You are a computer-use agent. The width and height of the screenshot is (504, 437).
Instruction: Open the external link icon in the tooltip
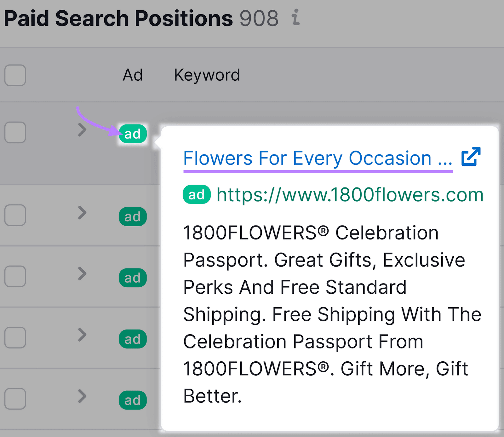(x=471, y=157)
